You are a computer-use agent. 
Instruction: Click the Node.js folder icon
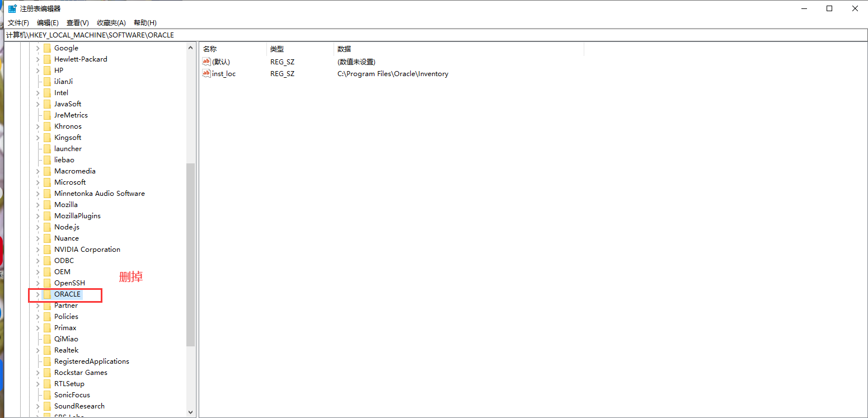point(48,227)
